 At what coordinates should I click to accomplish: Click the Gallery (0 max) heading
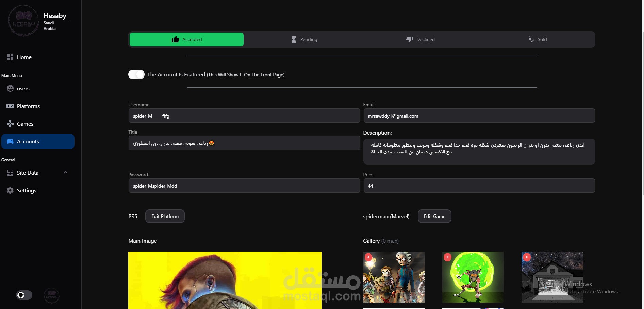click(x=381, y=241)
